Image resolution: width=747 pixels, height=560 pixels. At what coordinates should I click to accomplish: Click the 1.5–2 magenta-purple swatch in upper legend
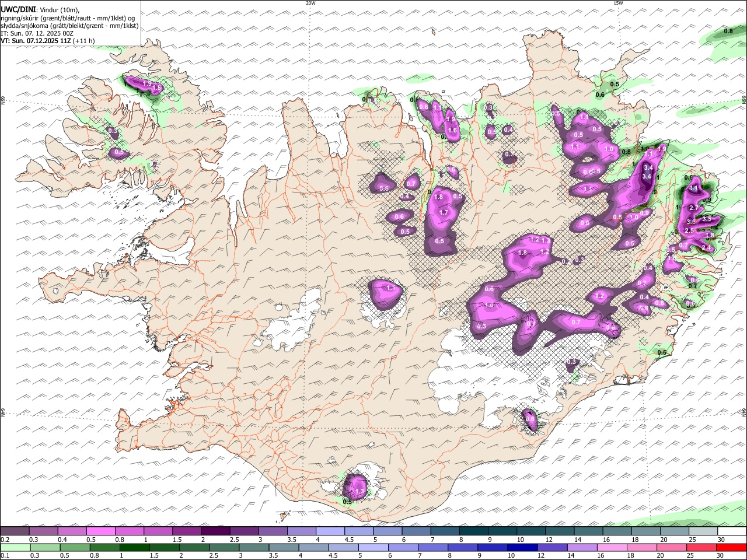(186, 531)
